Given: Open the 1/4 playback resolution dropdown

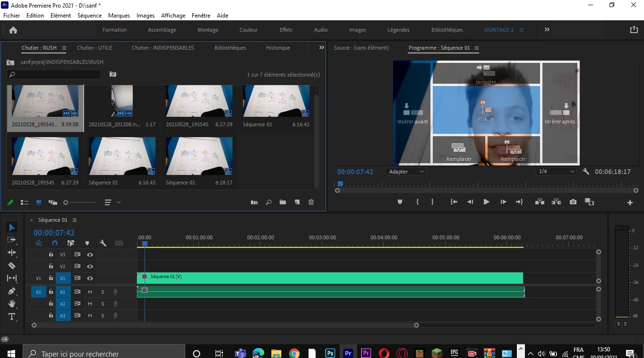Looking at the screenshot, I should click(557, 172).
